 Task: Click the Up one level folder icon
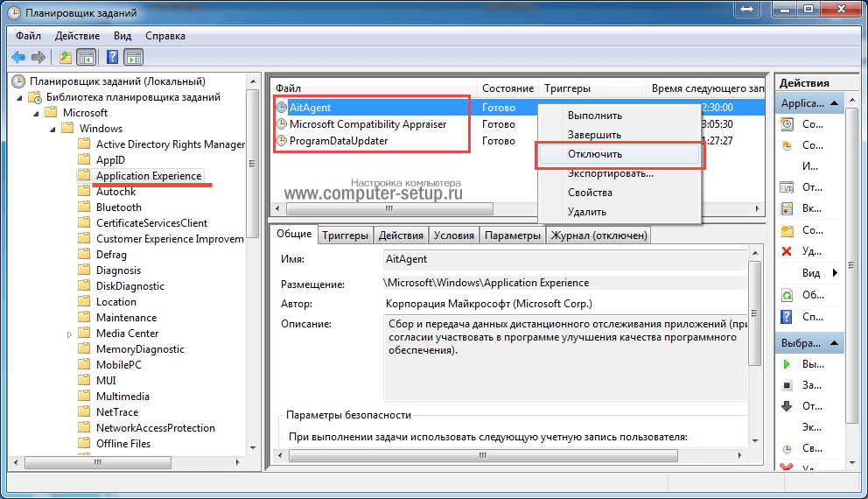point(65,58)
